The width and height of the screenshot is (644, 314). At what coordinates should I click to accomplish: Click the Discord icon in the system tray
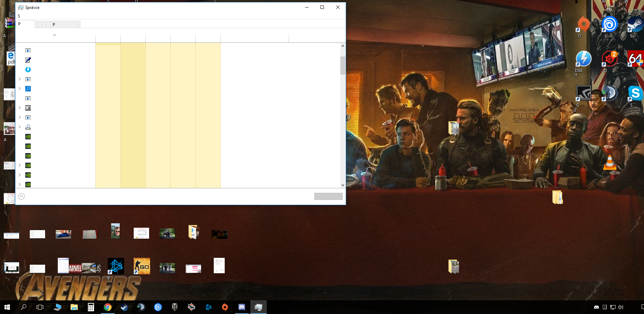[596, 307]
